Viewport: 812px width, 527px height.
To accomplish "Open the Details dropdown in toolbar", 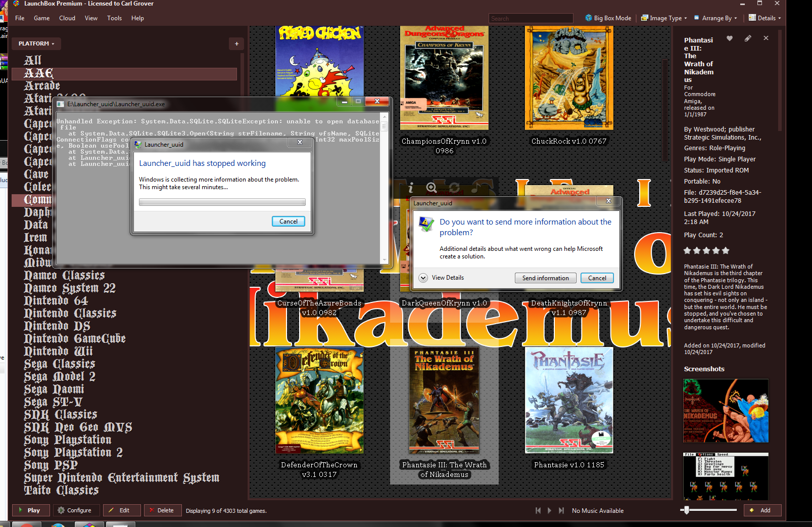I will [765, 18].
